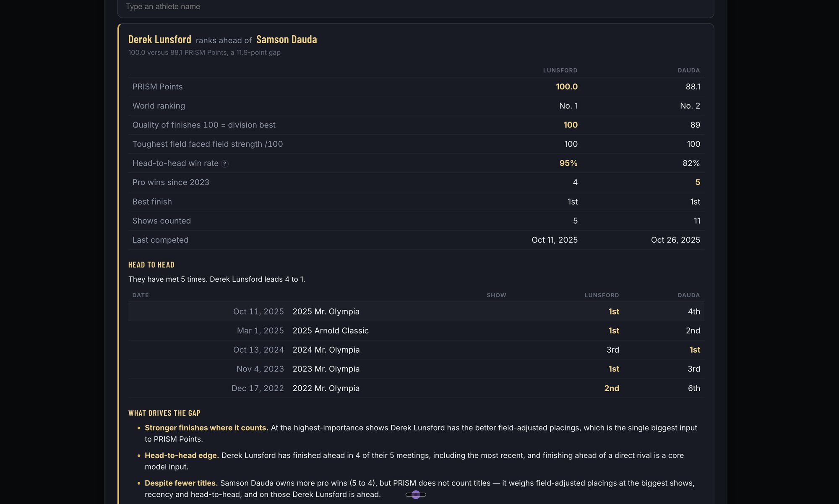Viewport: 839px width, 504px height.
Task: Open the head-to-head win rate help tooltip
Action: click(225, 164)
